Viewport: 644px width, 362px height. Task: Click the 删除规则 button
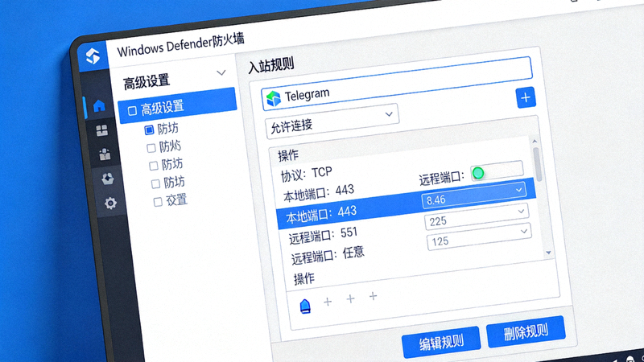coord(526,331)
